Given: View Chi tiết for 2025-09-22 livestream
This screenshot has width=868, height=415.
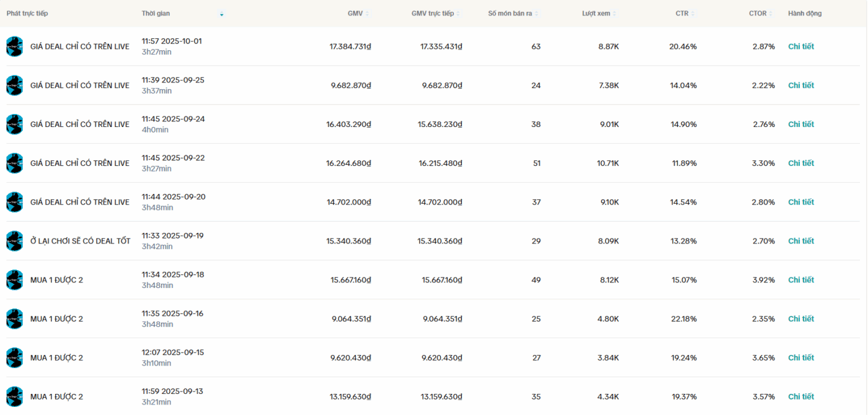Looking at the screenshot, I should (x=800, y=164).
